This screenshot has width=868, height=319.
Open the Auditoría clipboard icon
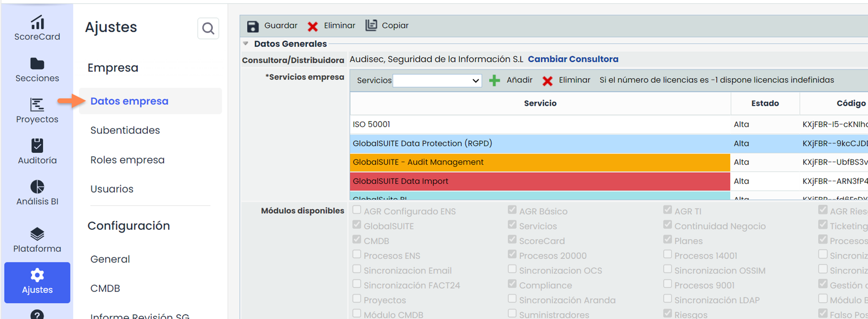click(37, 146)
